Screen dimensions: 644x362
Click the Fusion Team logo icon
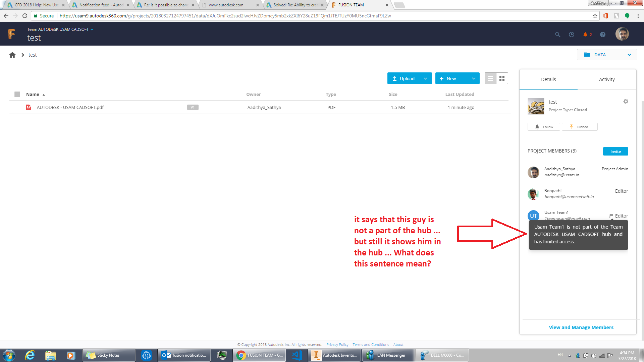coord(12,34)
